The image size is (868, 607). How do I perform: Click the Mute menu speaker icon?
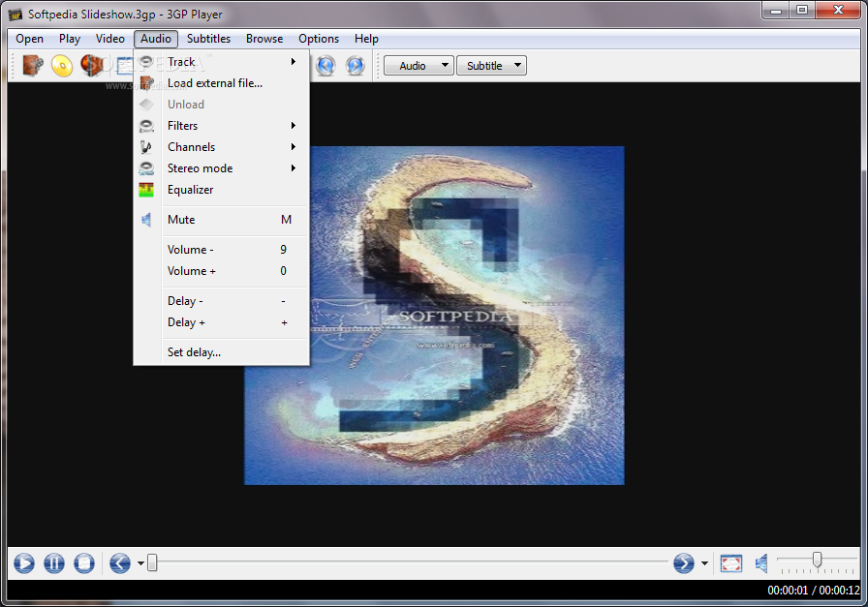(146, 220)
